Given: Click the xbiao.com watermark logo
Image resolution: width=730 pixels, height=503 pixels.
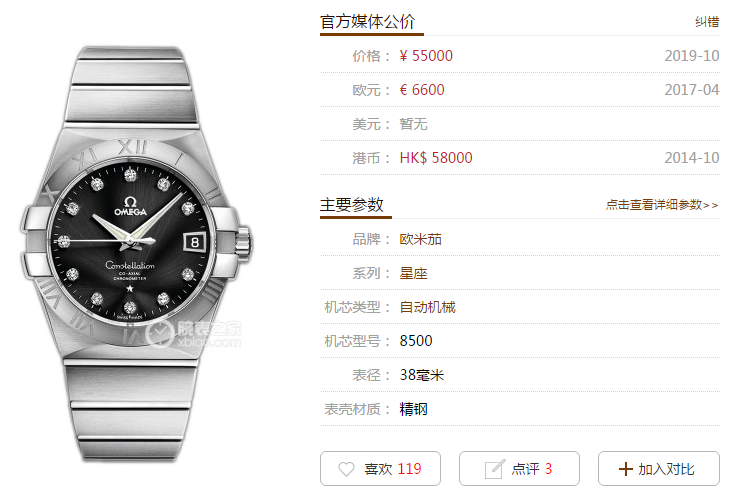Looking at the screenshot, I should 193,333.
